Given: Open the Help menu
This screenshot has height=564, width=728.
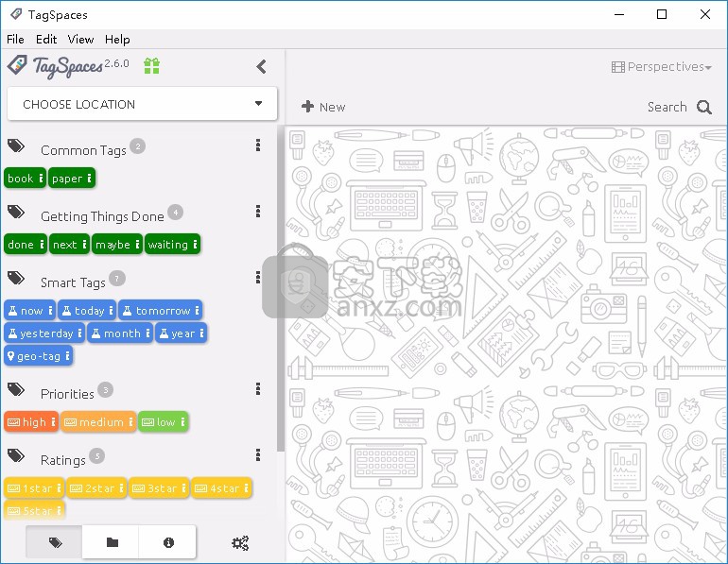Looking at the screenshot, I should click(117, 40).
